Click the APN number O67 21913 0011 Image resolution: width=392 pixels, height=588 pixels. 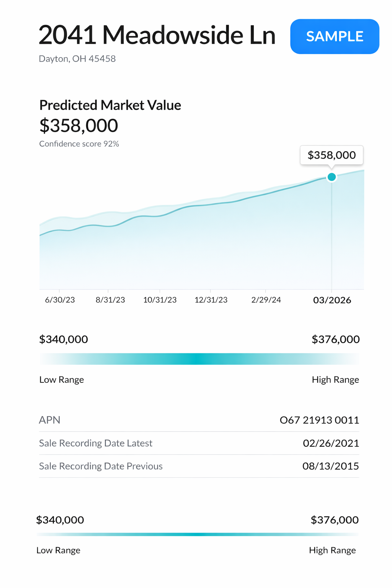(x=319, y=420)
